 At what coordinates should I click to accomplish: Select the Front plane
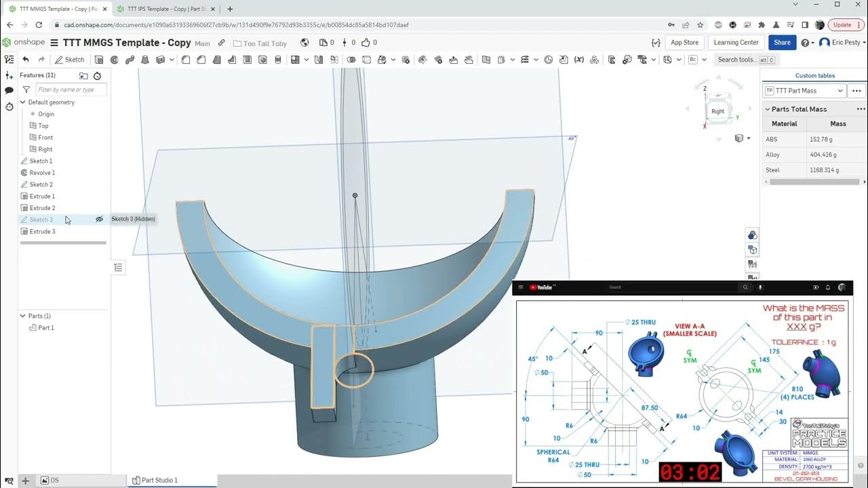point(45,138)
